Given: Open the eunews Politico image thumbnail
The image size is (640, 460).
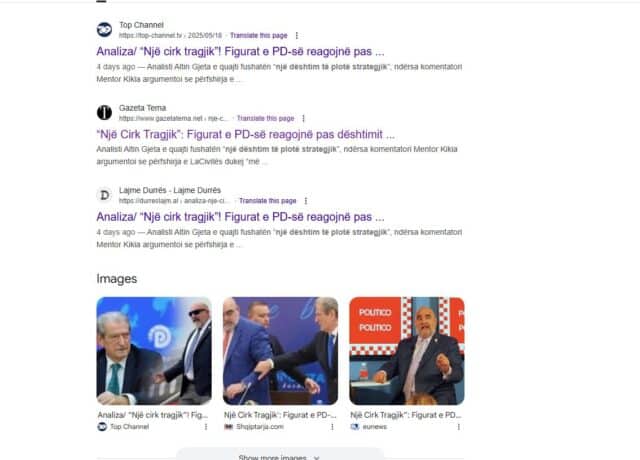Looking at the screenshot, I should click(407, 351).
